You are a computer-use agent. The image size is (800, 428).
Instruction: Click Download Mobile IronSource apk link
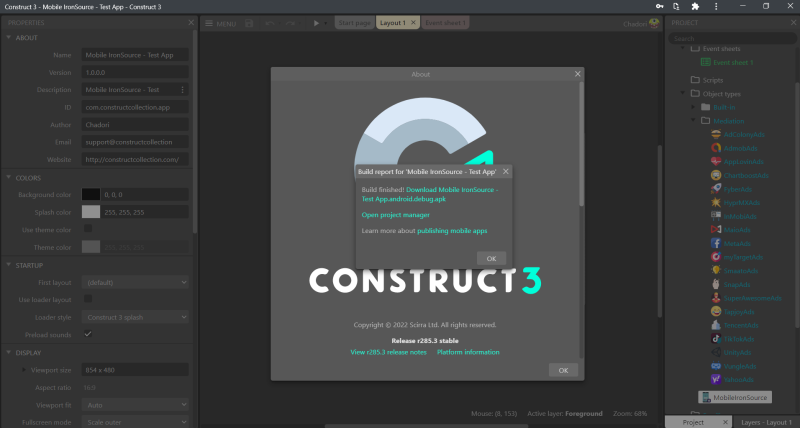[x=430, y=194]
